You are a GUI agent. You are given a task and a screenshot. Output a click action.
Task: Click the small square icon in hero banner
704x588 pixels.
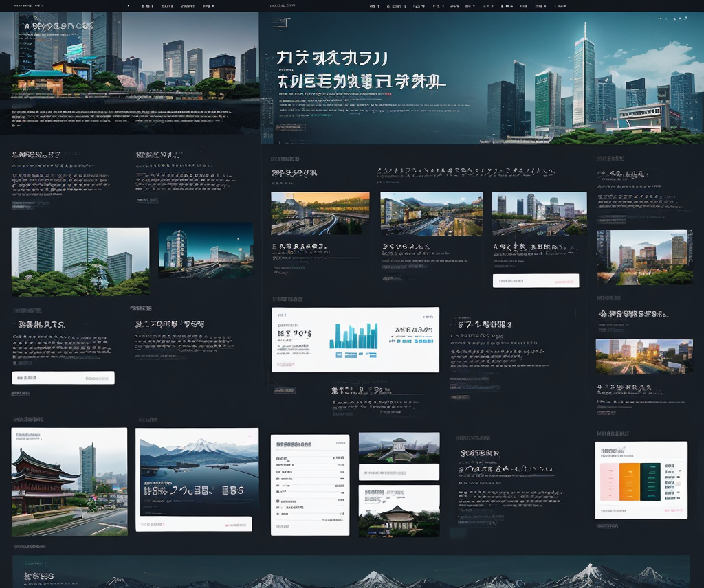coord(280,23)
